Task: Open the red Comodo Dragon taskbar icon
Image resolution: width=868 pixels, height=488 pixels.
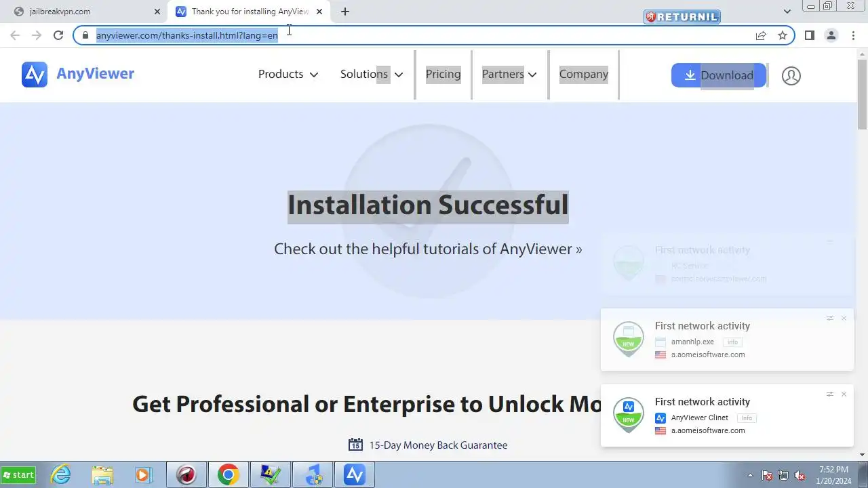Action: [x=186, y=475]
